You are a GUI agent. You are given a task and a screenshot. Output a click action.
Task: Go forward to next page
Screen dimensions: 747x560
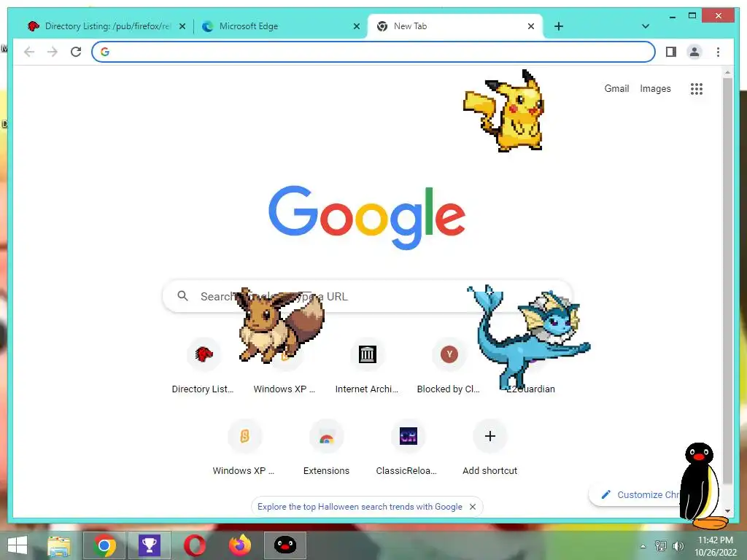(x=53, y=52)
